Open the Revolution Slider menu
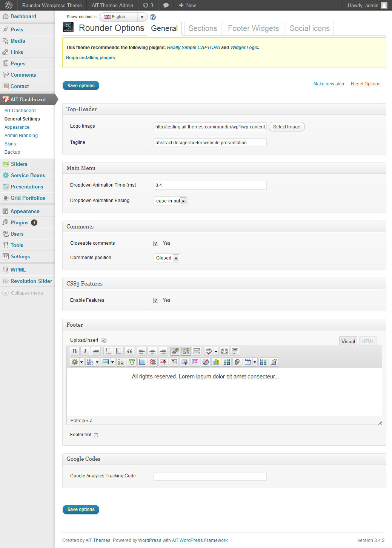Screen dimensions: 392x548 27,281
